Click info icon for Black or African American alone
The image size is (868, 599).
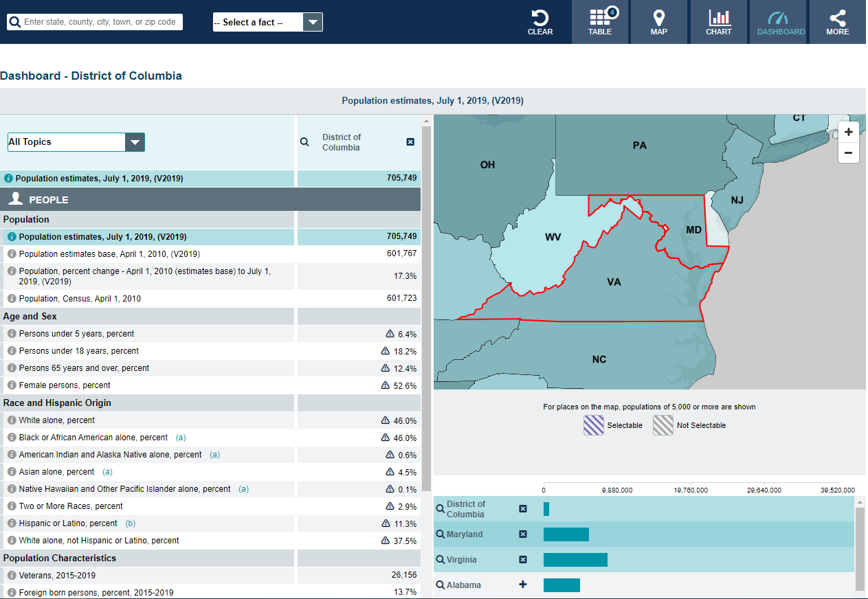pyautogui.click(x=12, y=438)
